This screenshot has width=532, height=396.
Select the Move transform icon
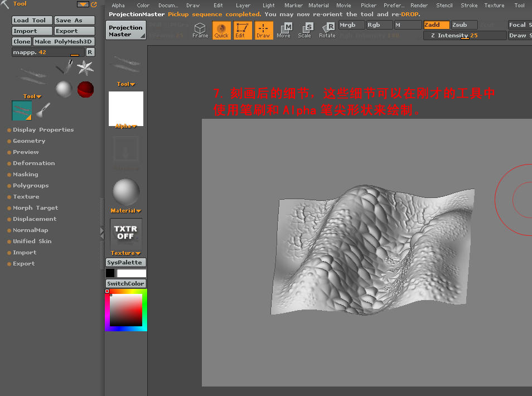[x=284, y=30]
